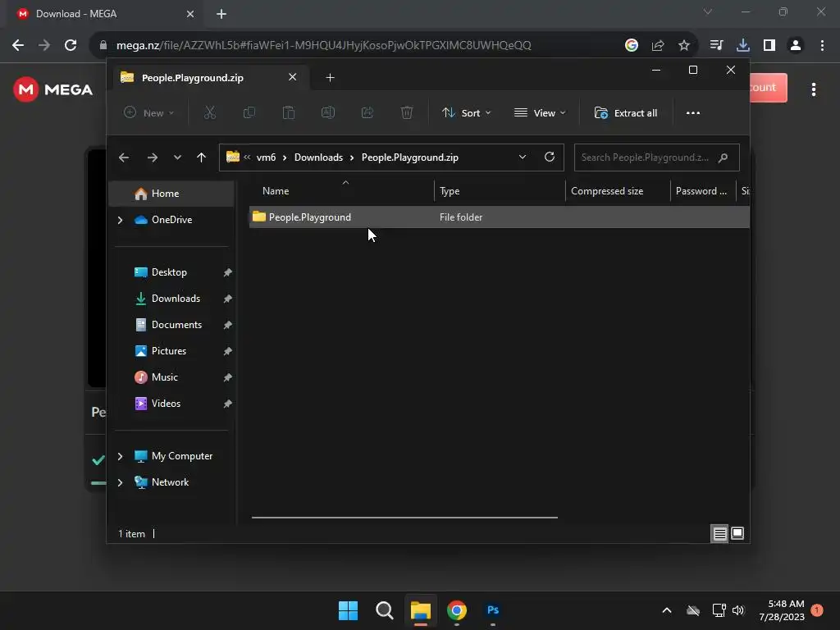Expand address bar history dropdown
The width and height of the screenshot is (840, 630).
[522, 157]
